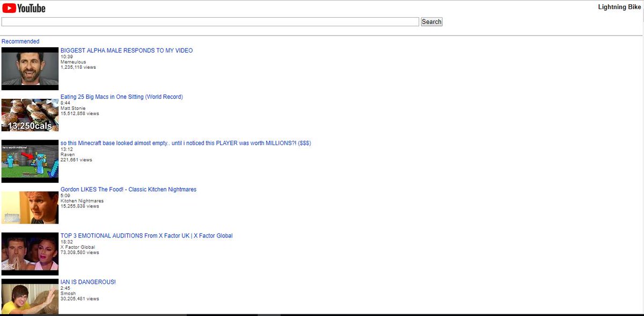Click the 15,512,858 views text
The width and height of the screenshot is (644, 316).
tap(80, 113)
